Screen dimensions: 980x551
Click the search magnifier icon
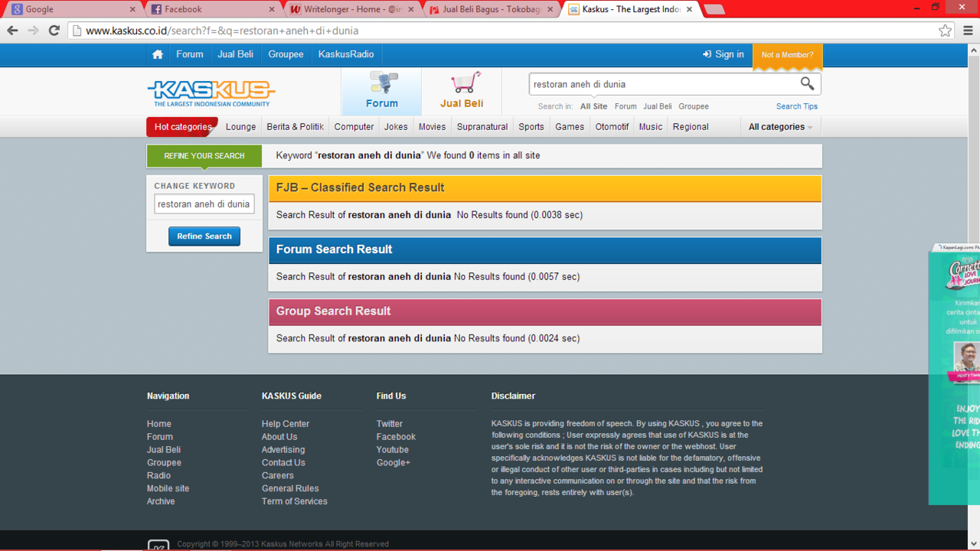pos(807,83)
